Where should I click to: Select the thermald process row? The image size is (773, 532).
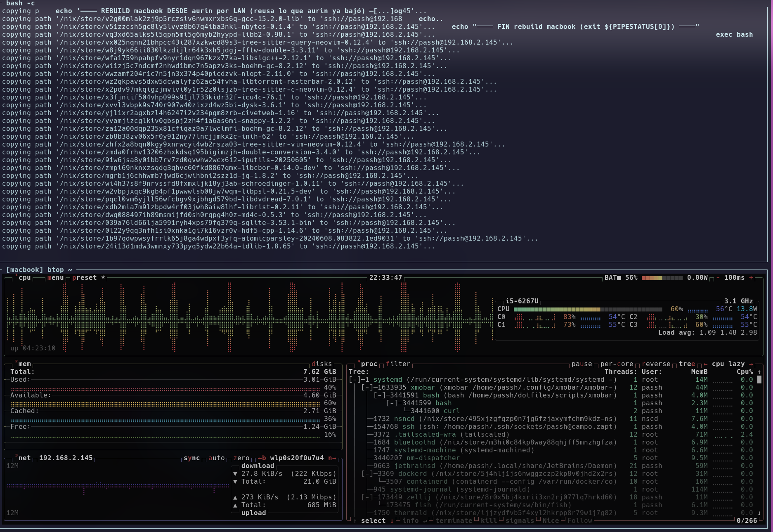(551, 513)
